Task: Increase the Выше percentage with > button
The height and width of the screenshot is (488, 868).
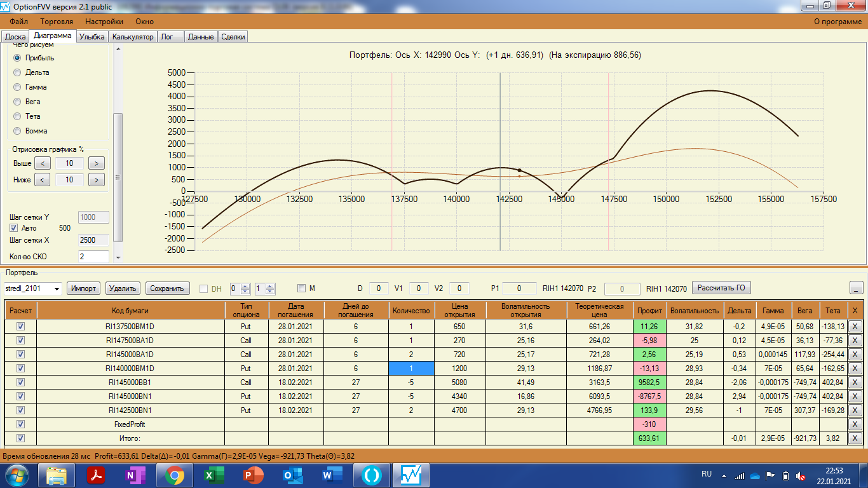Action: click(97, 163)
